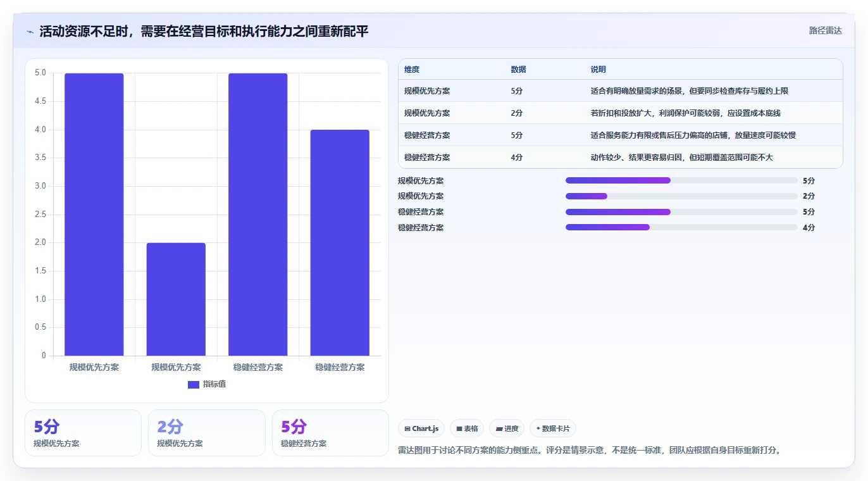Viewport: 868px width, 481px height.
Task: Click the 数据 column header
Action: [518, 70]
